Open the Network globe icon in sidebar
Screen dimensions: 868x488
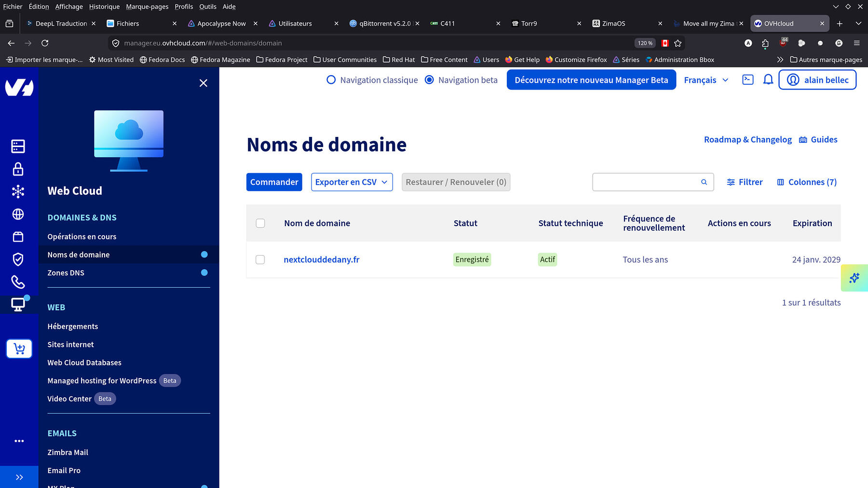point(18,214)
